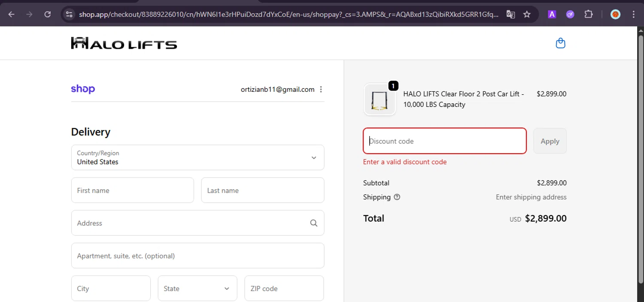Click the product title HALO LIFTS Clear Floor
644x302 pixels.
pos(464,99)
